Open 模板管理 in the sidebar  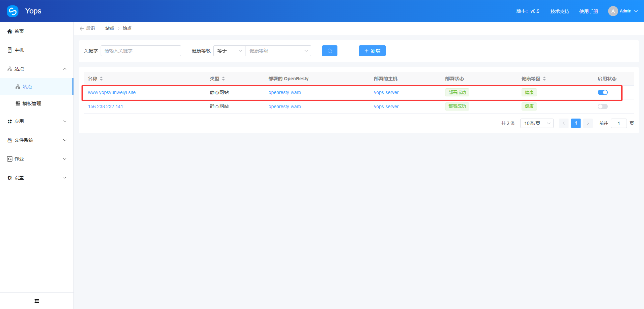tap(32, 103)
